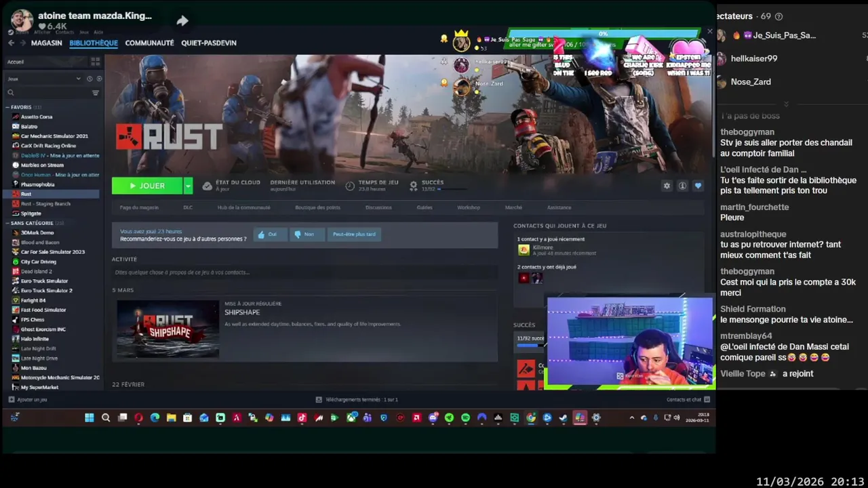
Task: Expand the Jeux filter dropdown
Action: [78, 79]
